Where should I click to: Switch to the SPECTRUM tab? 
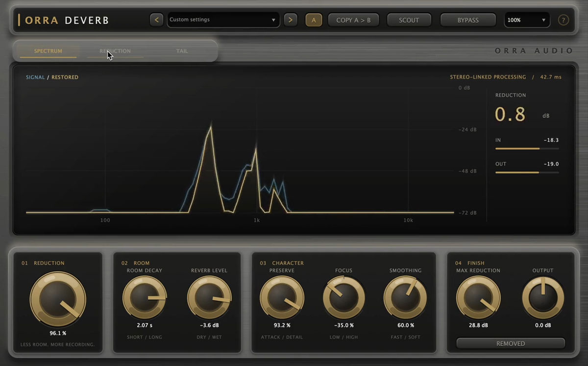[x=48, y=51]
